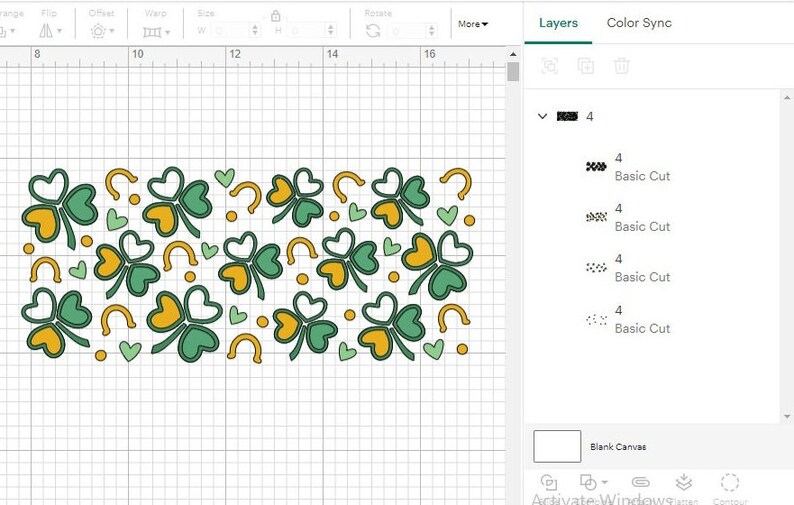Click the Attach paperclip icon

click(x=641, y=482)
